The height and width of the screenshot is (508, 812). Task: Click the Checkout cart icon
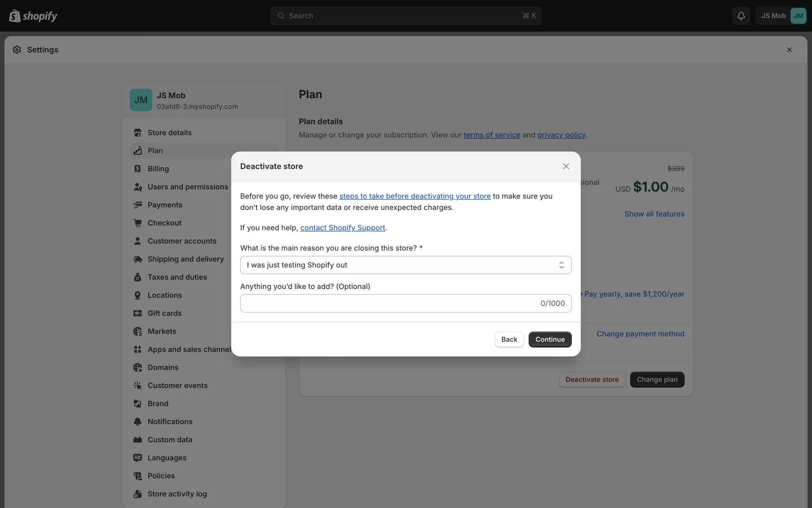(x=137, y=223)
